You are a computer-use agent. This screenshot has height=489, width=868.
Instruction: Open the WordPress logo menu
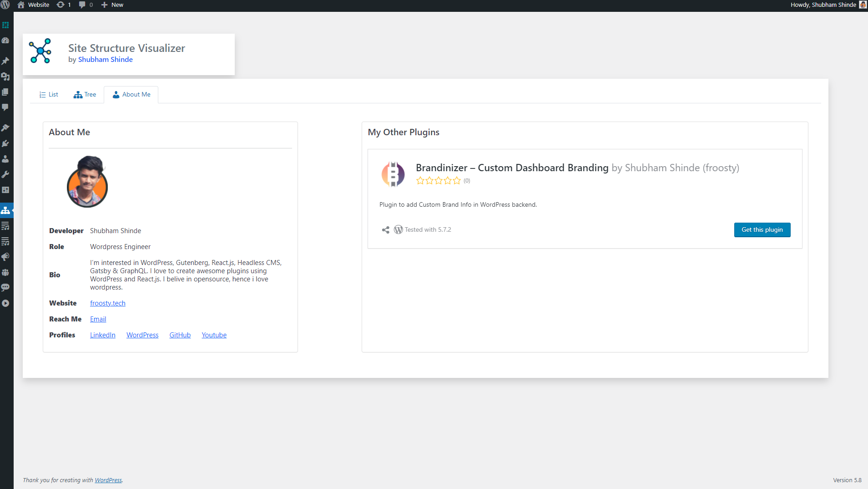(5, 5)
